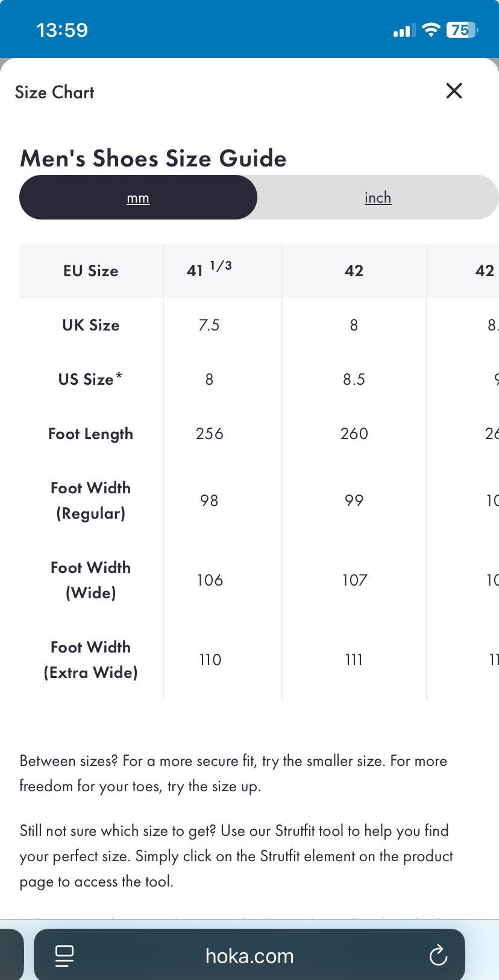499x980 pixels.
Task: Select the EU Size 42 column header
Action: (x=354, y=271)
